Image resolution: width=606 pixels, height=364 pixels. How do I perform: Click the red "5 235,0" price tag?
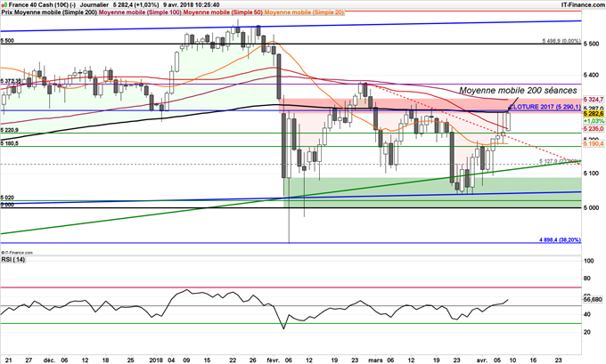click(594, 128)
